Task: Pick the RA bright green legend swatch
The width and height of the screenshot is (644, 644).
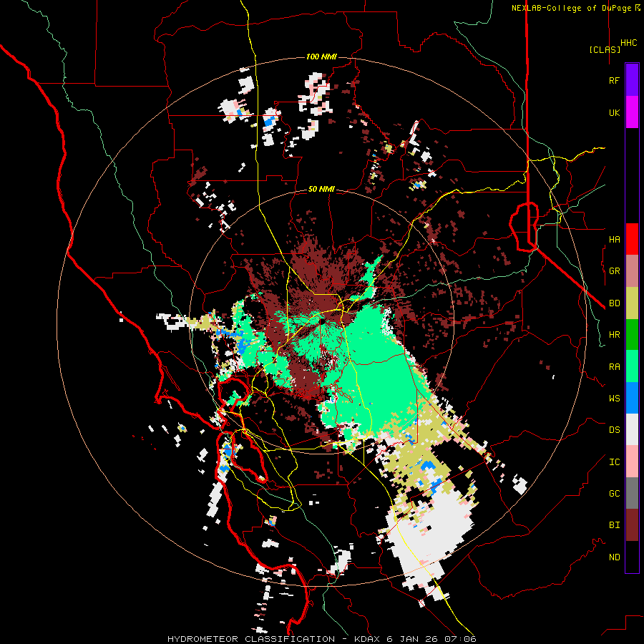Action: [632, 366]
